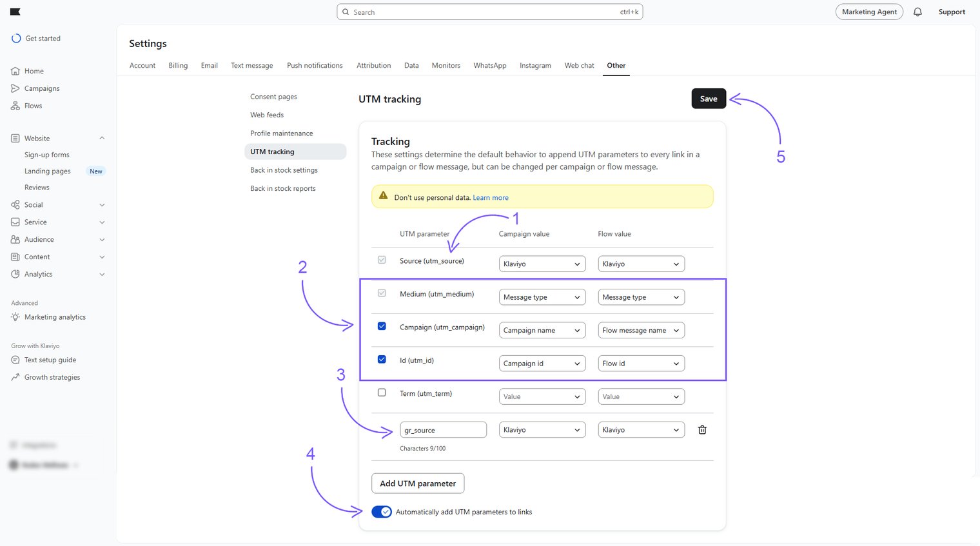Open the Flow message name dropdown

pos(640,330)
